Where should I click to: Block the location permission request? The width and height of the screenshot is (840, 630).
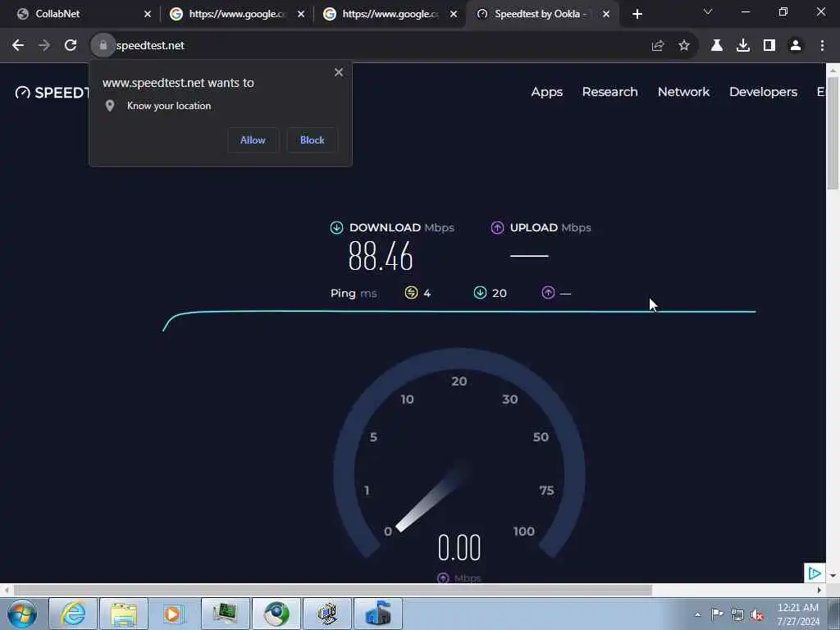point(312,140)
